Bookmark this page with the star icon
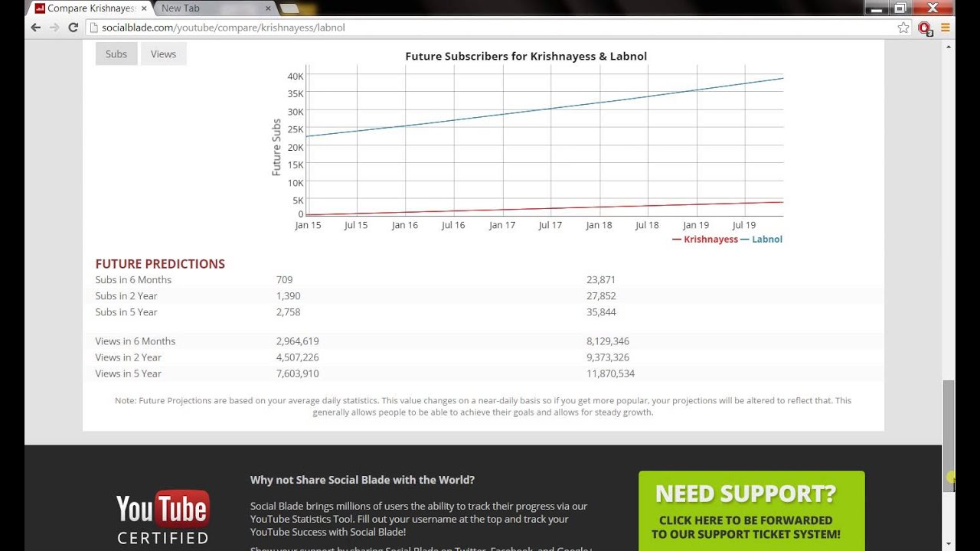980x551 pixels. click(903, 28)
